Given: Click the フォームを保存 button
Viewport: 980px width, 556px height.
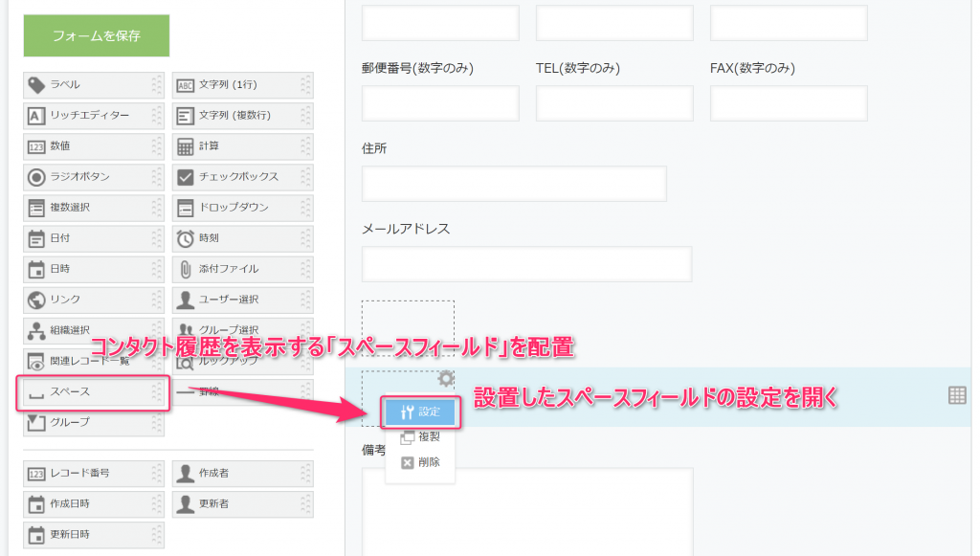Looking at the screenshot, I should (x=97, y=35).
